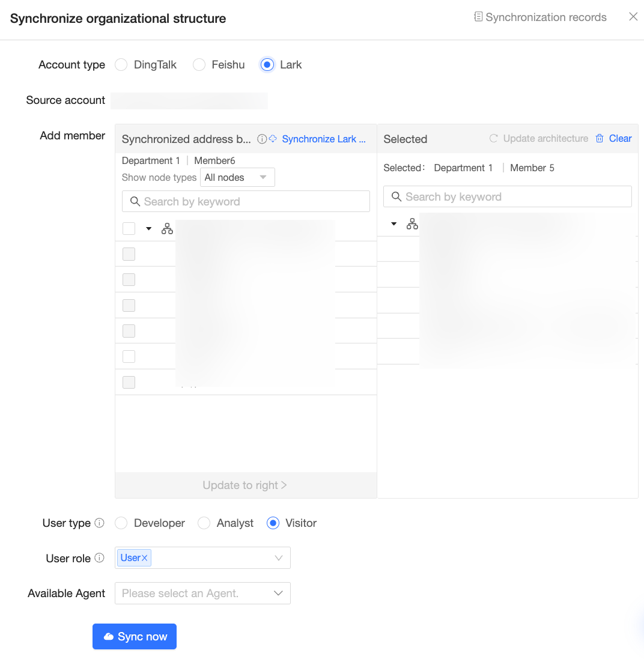Click 'Department 1' count in Selected panel
Viewport: 644px width, 662px height.
(x=463, y=168)
